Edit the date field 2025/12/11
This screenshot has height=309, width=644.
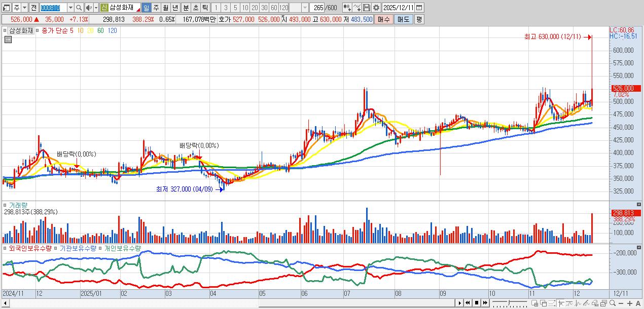399,8
